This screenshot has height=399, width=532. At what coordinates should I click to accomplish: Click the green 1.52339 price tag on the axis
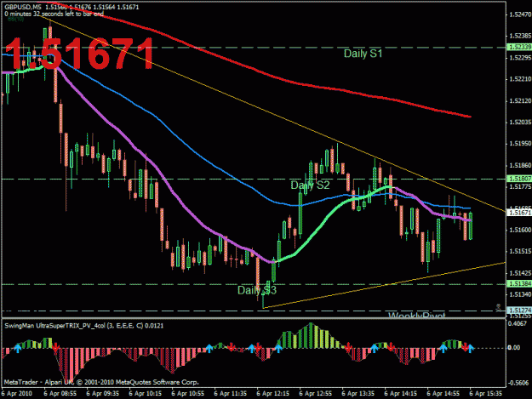point(519,47)
